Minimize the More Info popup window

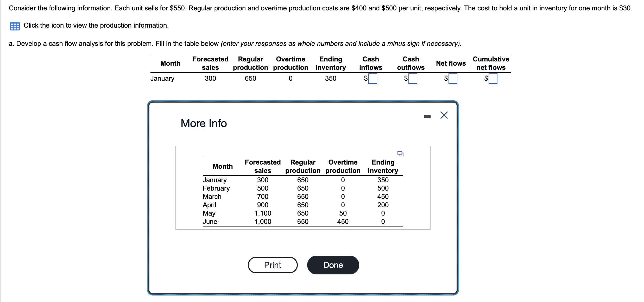(427, 116)
